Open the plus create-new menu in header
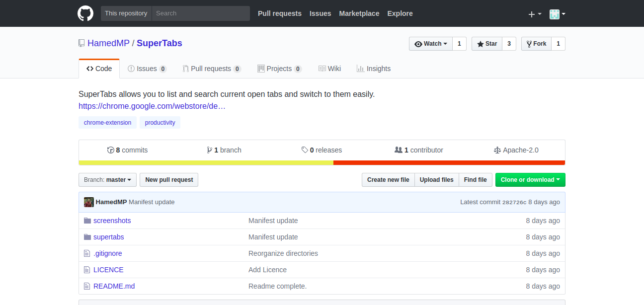Image resolution: width=644 pixels, height=305 pixels. click(x=535, y=14)
